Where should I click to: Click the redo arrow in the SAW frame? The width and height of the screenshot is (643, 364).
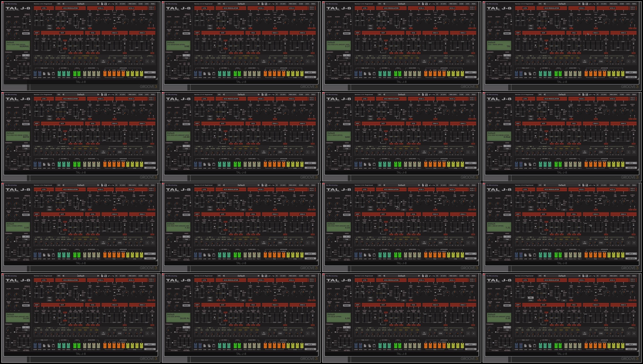[x=433, y=95]
